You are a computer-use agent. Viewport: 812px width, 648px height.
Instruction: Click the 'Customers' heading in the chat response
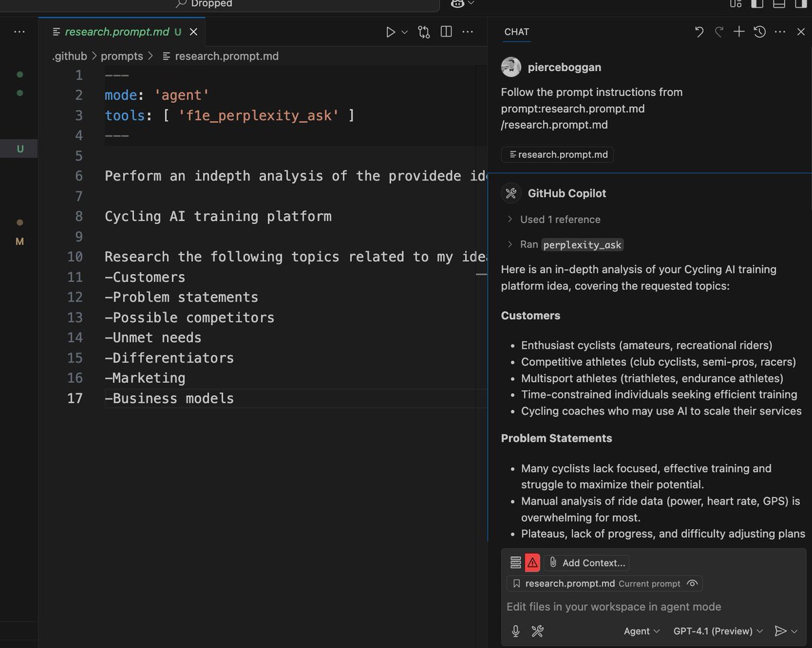coord(531,315)
